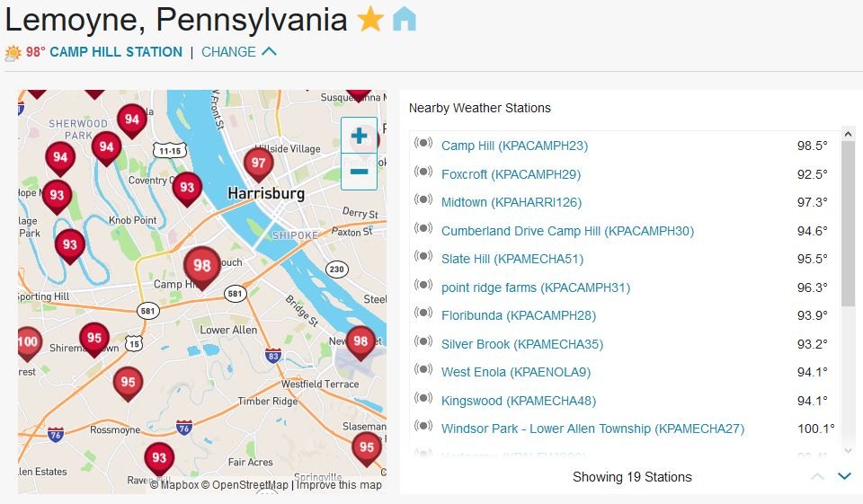Click the gold favorite star icon

point(370,19)
